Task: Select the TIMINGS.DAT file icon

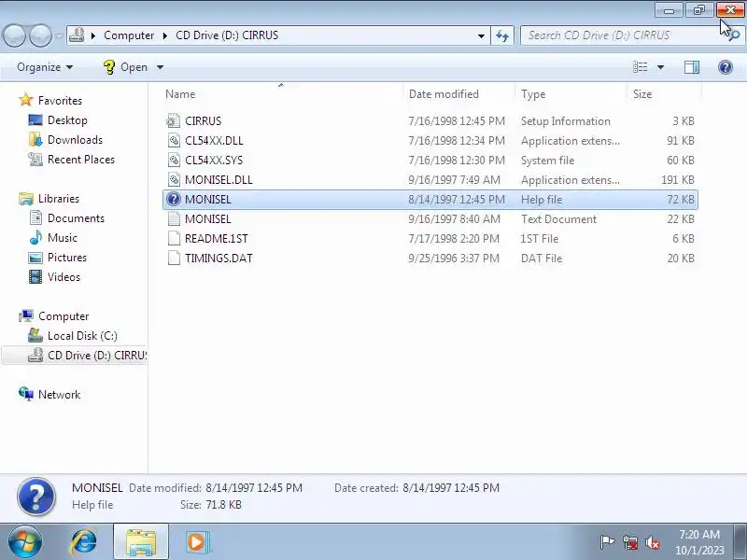Action: pyautogui.click(x=174, y=258)
